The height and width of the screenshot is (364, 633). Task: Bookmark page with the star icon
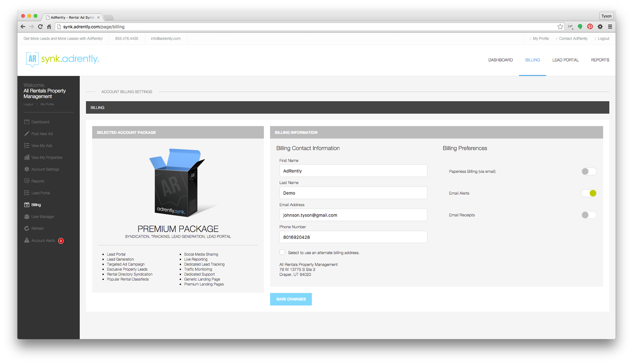tap(560, 27)
